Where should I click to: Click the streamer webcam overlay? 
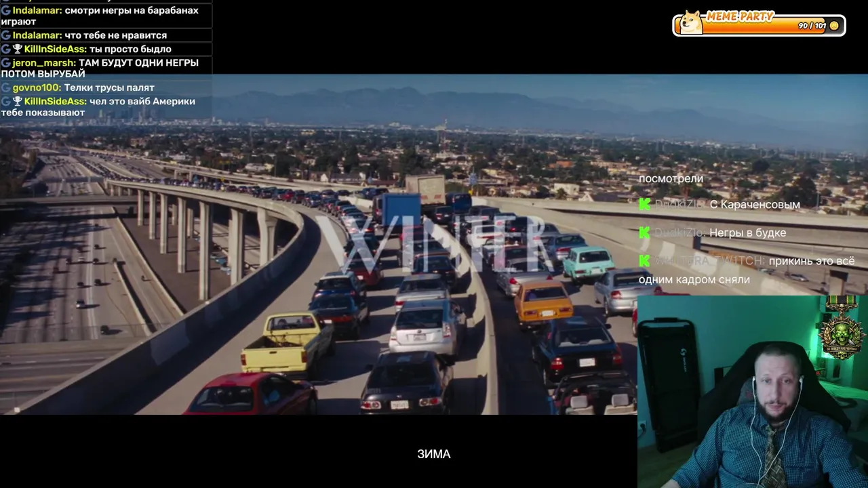(x=753, y=392)
